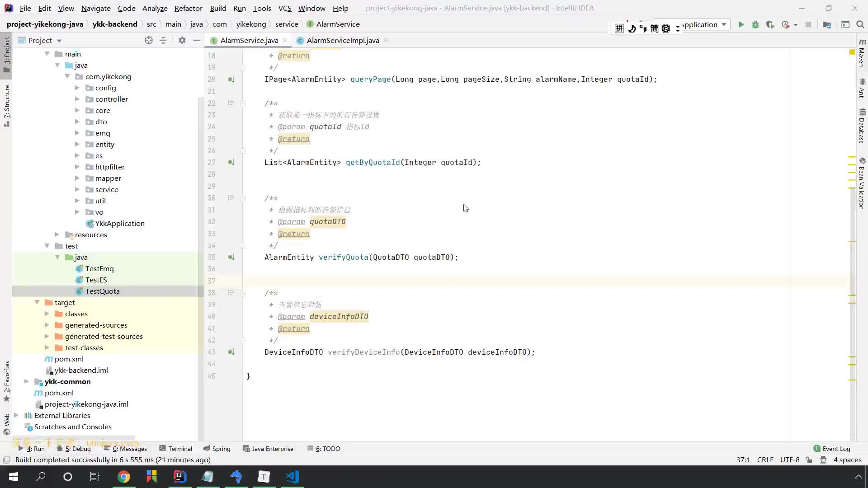Click implementation gutter icon on line 43
Image resolution: width=868 pixels, height=488 pixels.
click(x=231, y=352)
